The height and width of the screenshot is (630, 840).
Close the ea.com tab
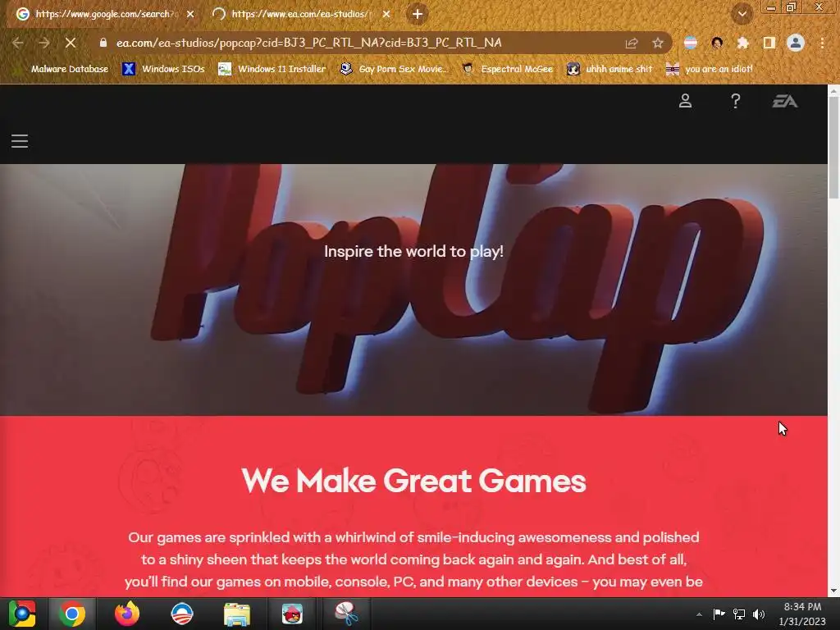pos(386,14)
